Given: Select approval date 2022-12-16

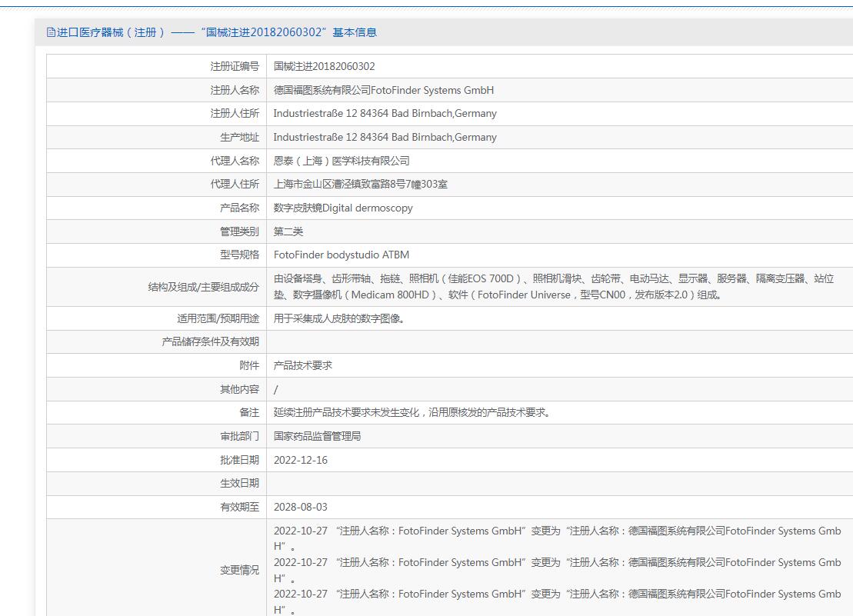Looking at the screenshot, I should pyautogui.click(x=301, y=460).
